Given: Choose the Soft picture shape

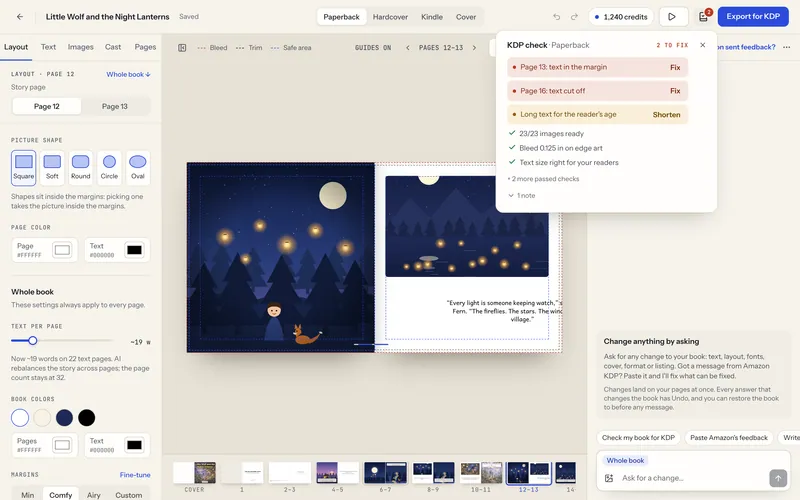Looking at the screenshot, I should 52,167.
